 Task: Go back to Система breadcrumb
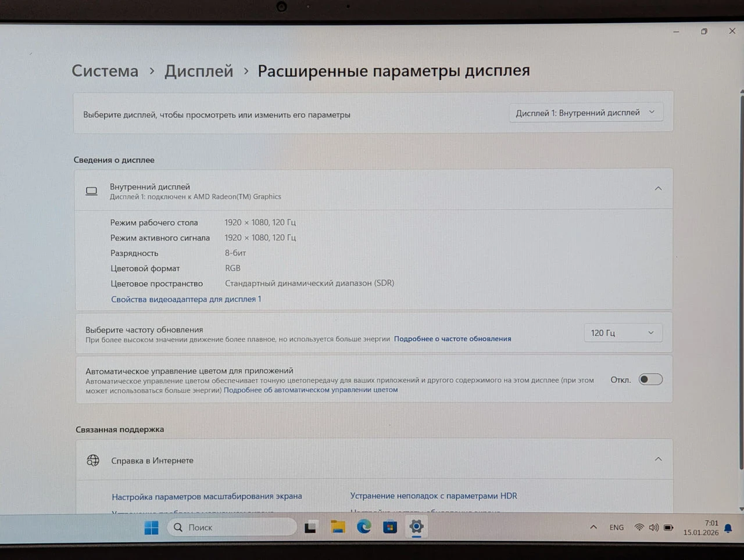tap(105, 71)
